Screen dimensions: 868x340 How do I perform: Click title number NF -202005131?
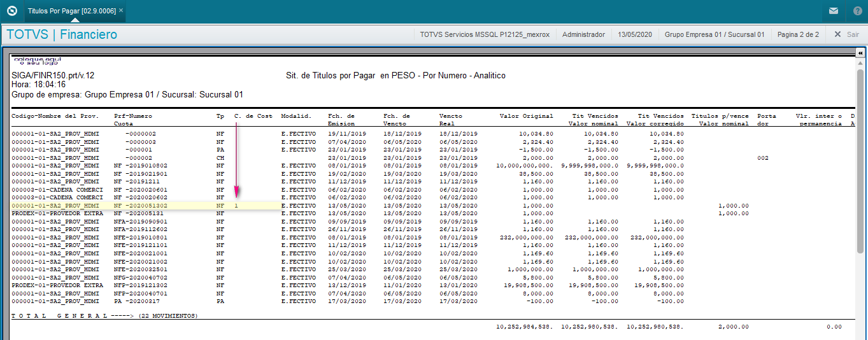138,213
